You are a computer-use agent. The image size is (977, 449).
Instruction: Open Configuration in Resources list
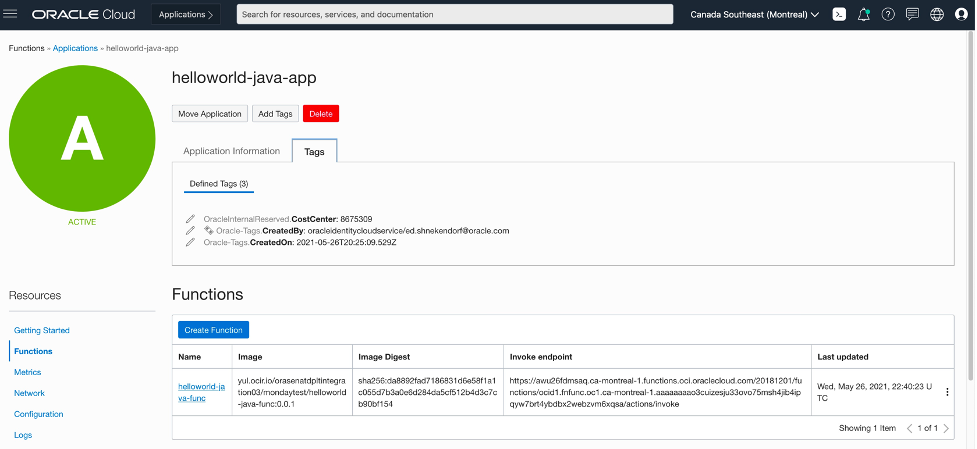(x=39, y=414)
